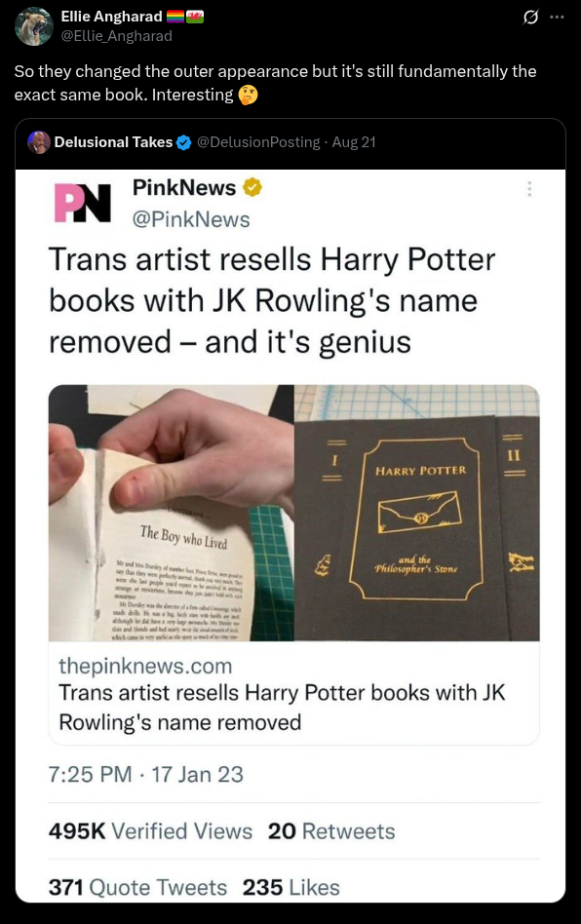Open the @Ellie_Angharad handle link

(x=117, y=36)
